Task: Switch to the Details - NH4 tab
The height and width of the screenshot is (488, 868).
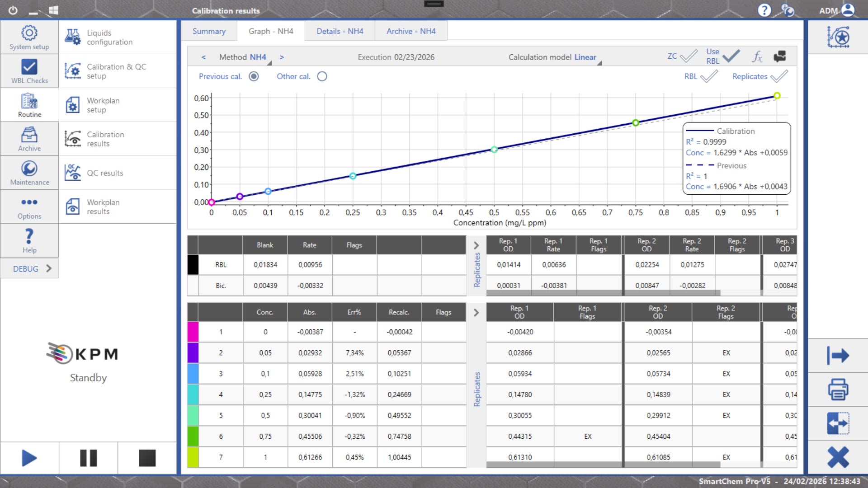Action: tap(340, 31)
